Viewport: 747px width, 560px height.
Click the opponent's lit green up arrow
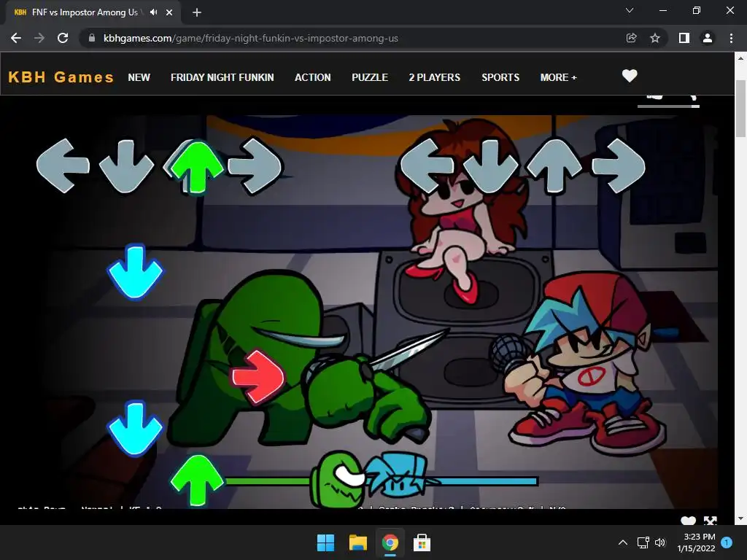click(196, 168)
